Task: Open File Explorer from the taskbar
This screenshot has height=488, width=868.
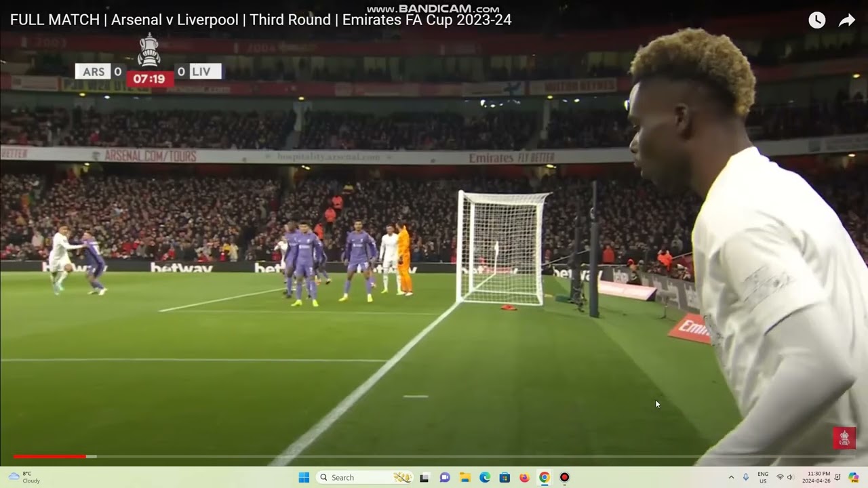Action: click(x=465, y=477)
